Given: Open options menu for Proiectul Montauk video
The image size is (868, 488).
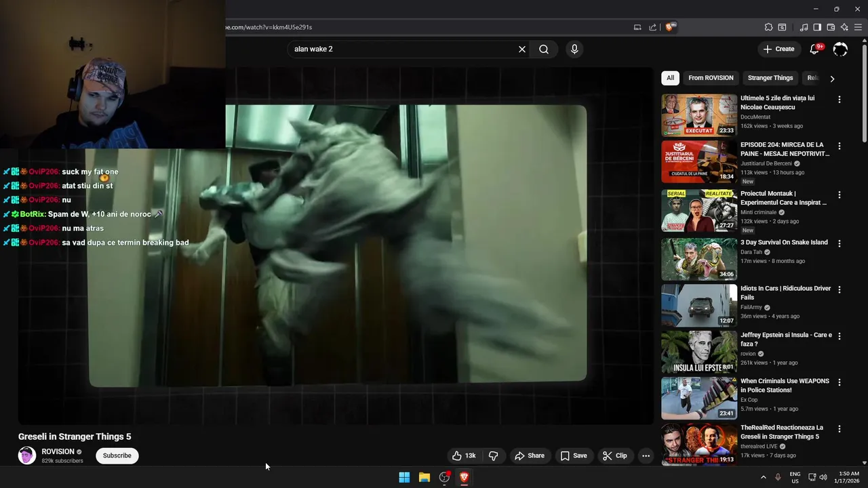Looking at the screenshot, I should coord(840,195).
